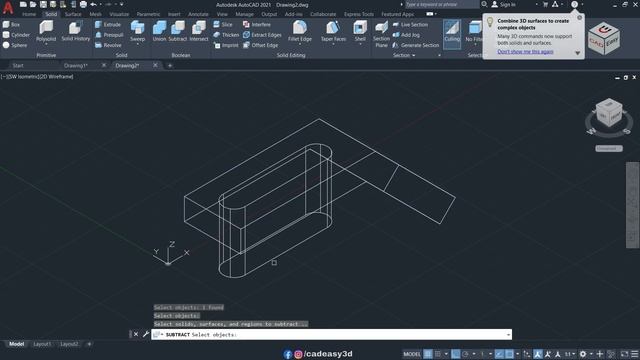The width and height of the screenshot is (640, 360).
Task: Toggle the highlighted Dynamic Input status bar button
Action: coord(456,354)
